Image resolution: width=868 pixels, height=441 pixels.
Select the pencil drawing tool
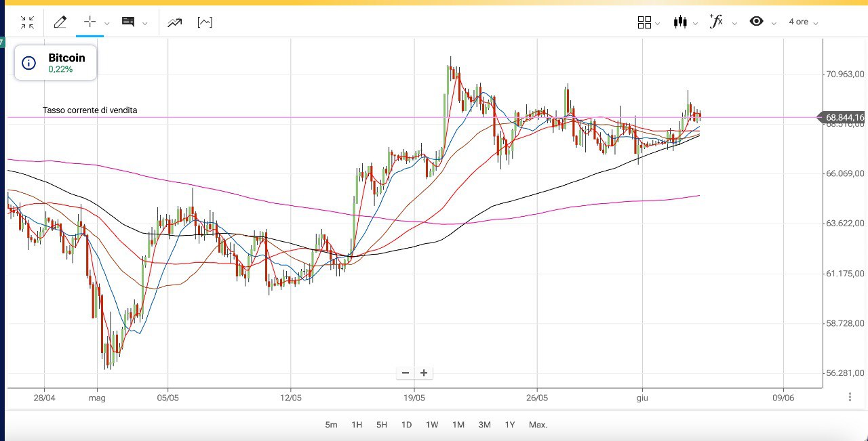[60, 22]
